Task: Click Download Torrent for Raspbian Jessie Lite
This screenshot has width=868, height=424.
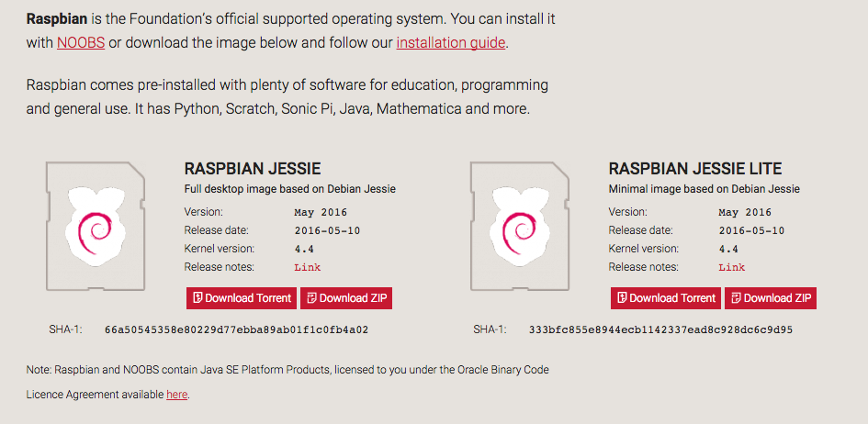Action: [x=666, y=298]
